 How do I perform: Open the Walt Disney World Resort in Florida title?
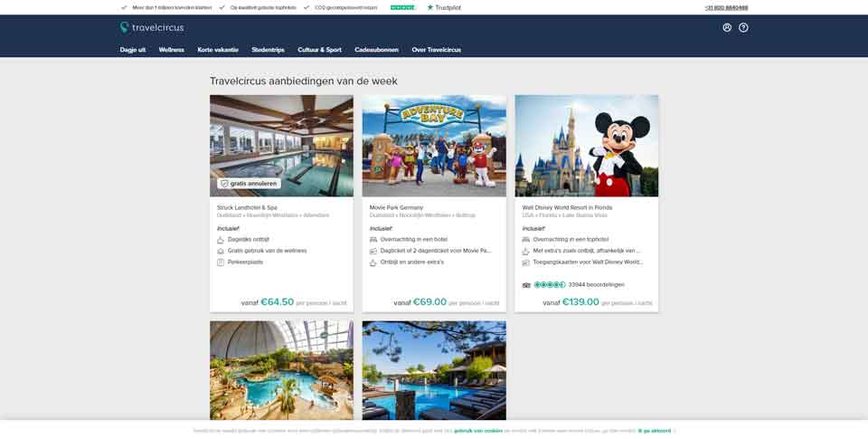point(567,208)
